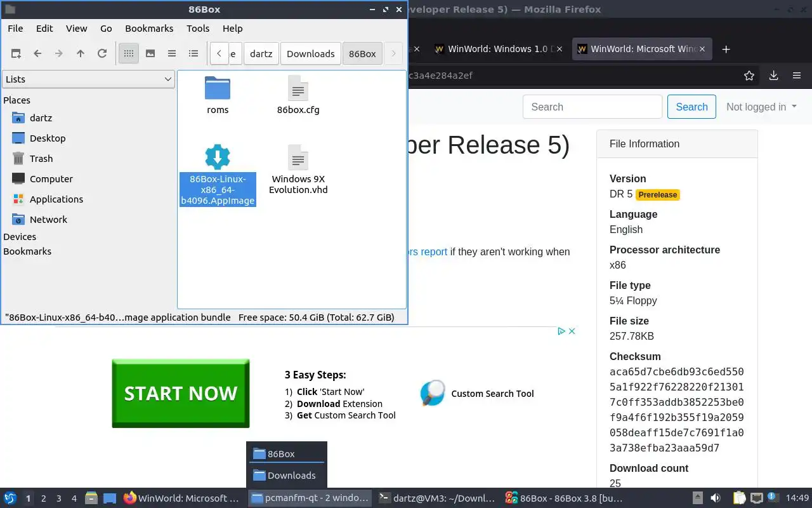Open new tab icon in file manager toolbar

(x=16, y=54)
